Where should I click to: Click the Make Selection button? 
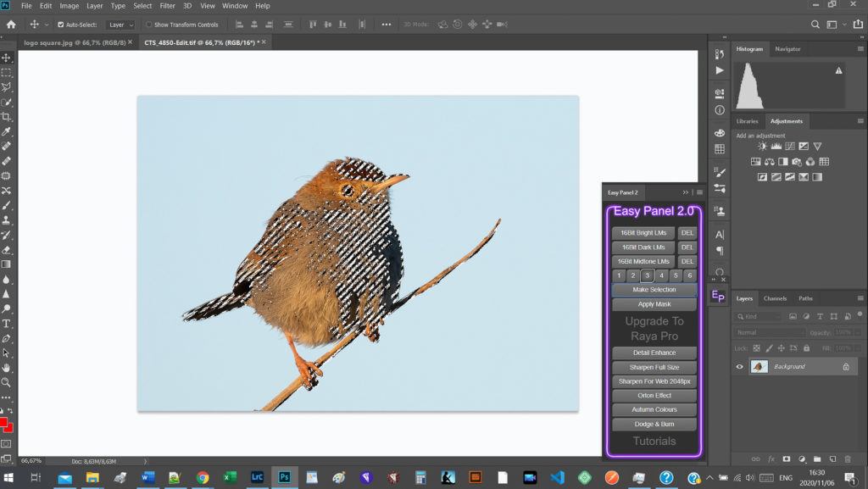(x=654, y=290)
